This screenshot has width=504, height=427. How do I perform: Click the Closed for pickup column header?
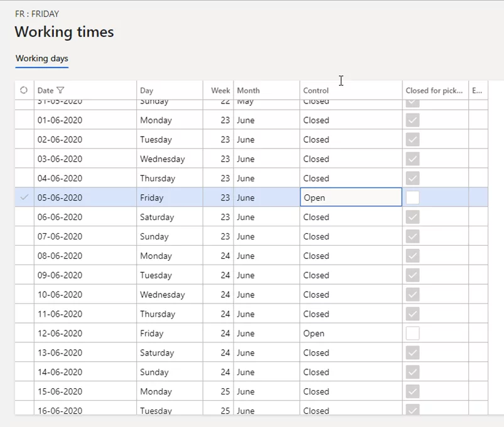(434, 90)
